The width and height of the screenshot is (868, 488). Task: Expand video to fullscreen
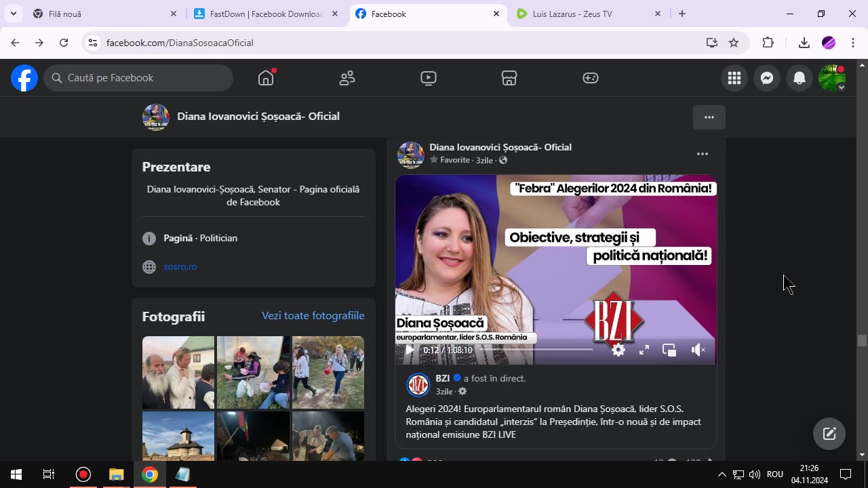(644, 350)
